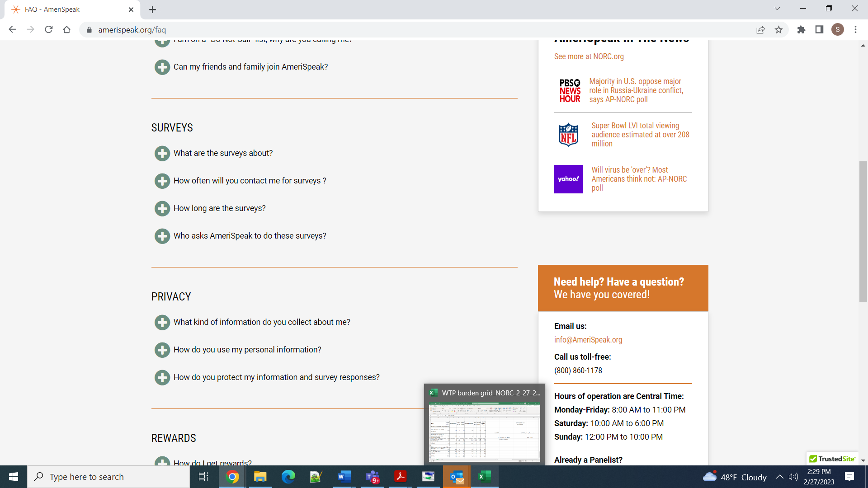Open 'See more at NORC.org' link
The height and width of the screenshot is (488, 868).
pyautogui.click(x=589, y=56)
